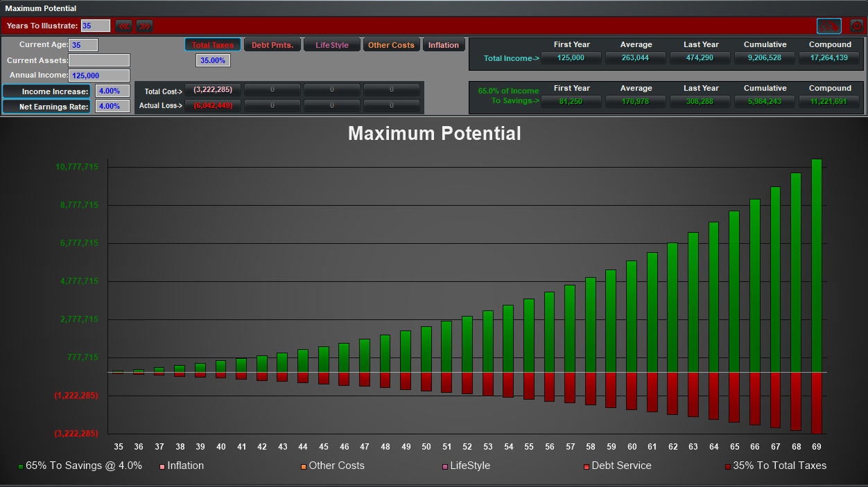Click the y-axis label 10,777,715

tap(76, 167)
